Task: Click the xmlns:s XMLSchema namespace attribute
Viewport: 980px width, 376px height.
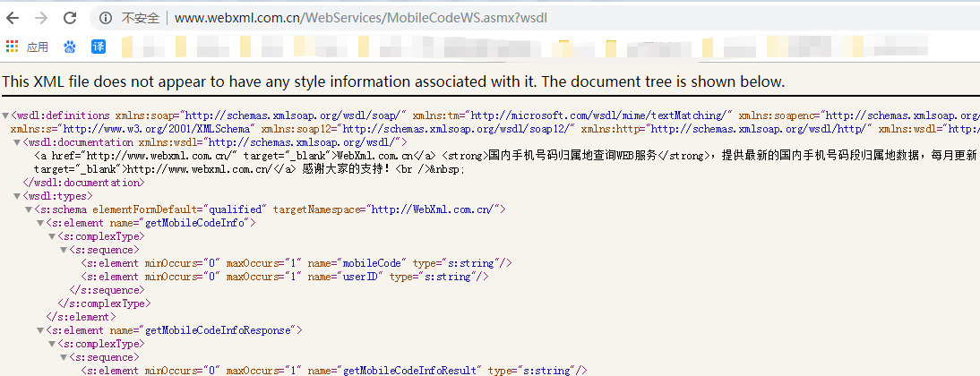Action: pos(133,129)
